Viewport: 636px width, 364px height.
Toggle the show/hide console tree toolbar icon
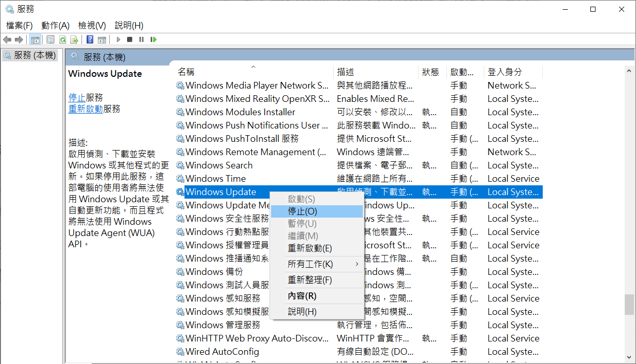[35, 39]
